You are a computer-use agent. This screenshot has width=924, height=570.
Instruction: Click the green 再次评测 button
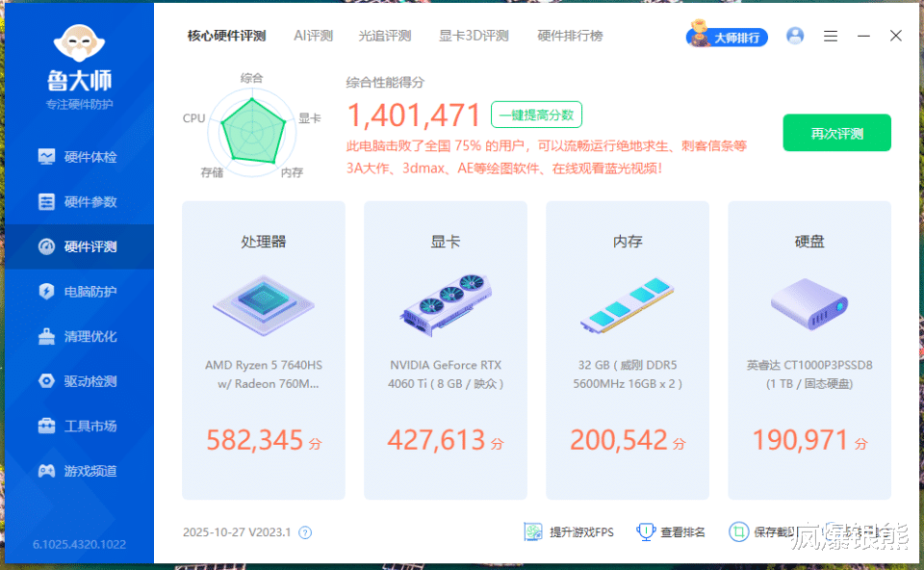tap(836, 133)
